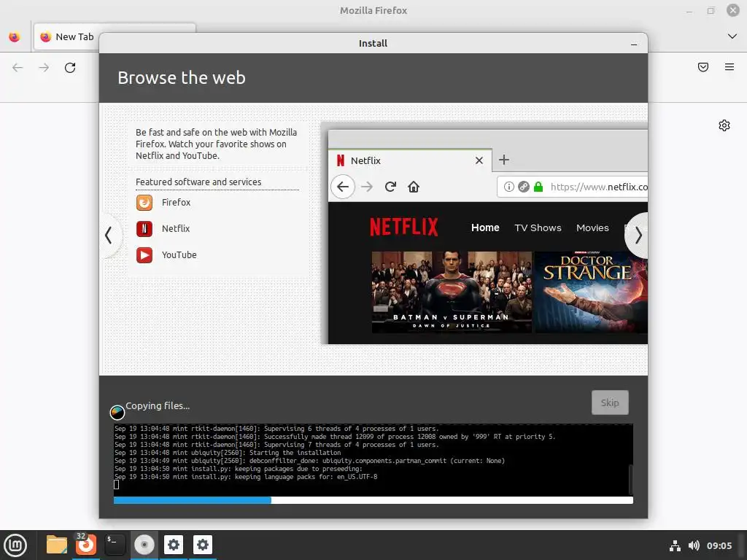Image resolution: width=747 pixels, height=560 pixels.
Task: Go forward in Firefox toolbar
Action: click(44, 68)
